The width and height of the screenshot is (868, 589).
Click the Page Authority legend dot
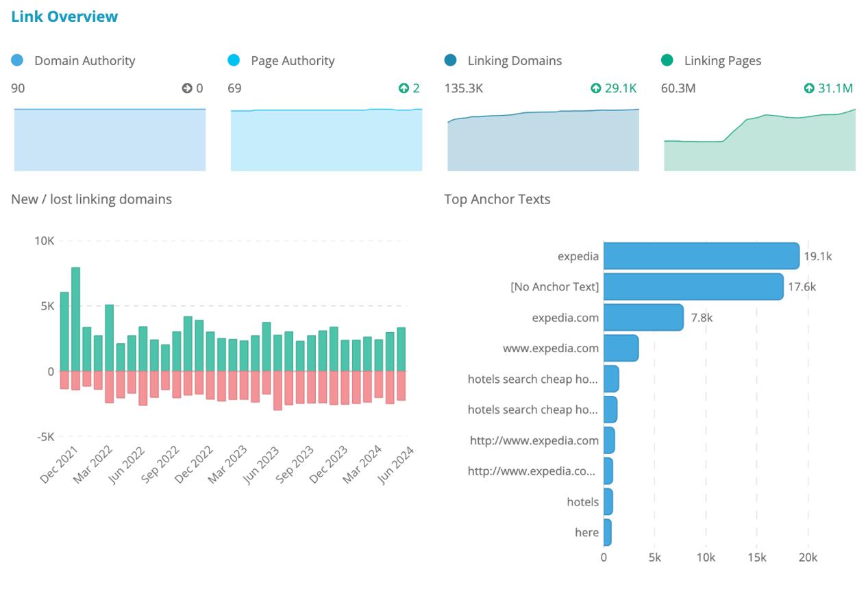tap(234, 60)
